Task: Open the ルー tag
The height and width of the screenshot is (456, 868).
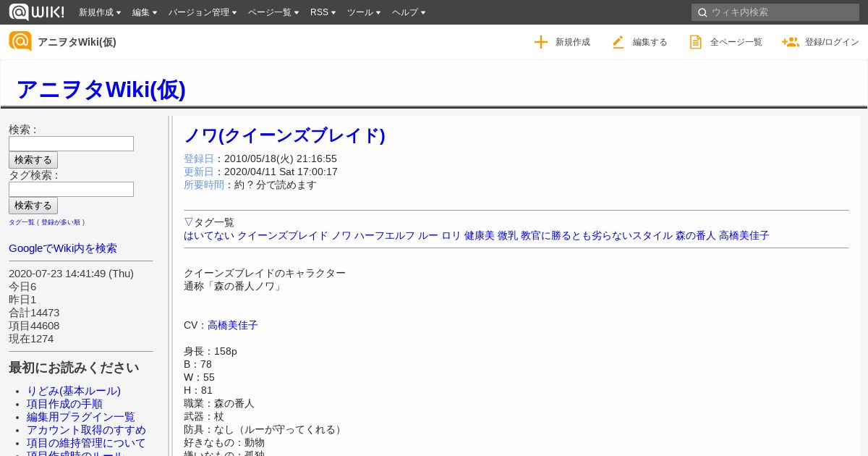Action: coord(428,235)
